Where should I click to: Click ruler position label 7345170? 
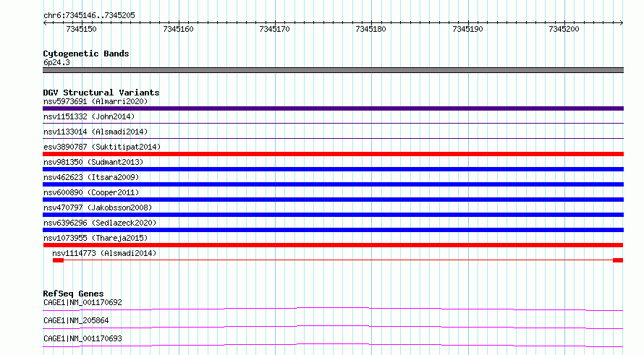coord(274,29)
